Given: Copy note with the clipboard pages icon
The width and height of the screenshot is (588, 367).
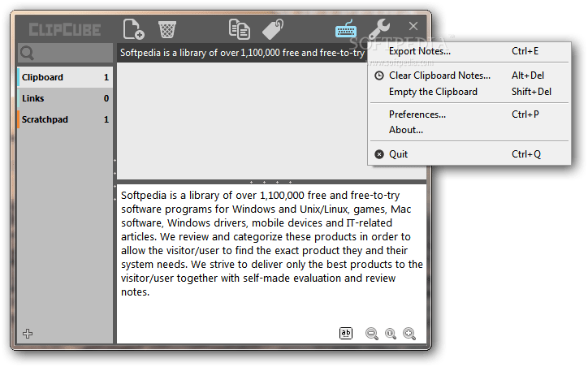Looking at the screenshot, I should pos(240,29).
